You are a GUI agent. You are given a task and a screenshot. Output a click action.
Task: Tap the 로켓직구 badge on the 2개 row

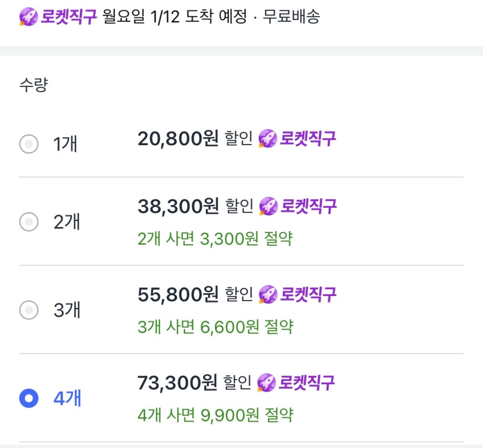(308, 207)
